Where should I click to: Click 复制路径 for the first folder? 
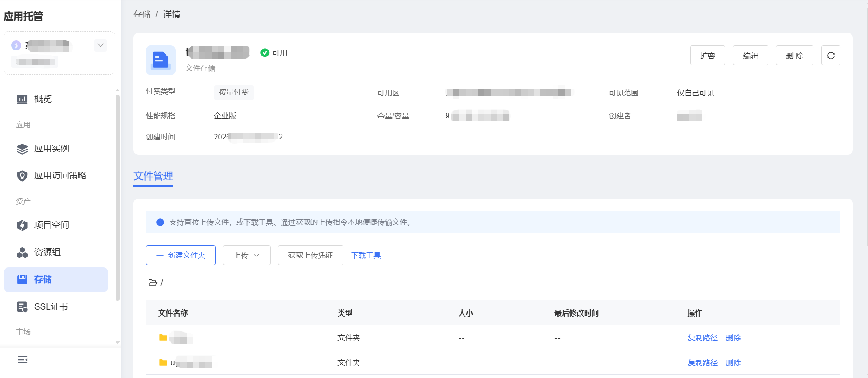tap(702, 338)
